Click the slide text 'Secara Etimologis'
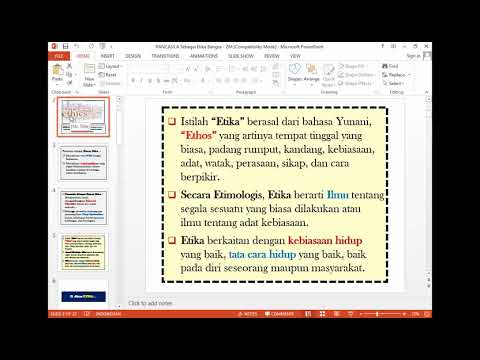 (221, 195)
